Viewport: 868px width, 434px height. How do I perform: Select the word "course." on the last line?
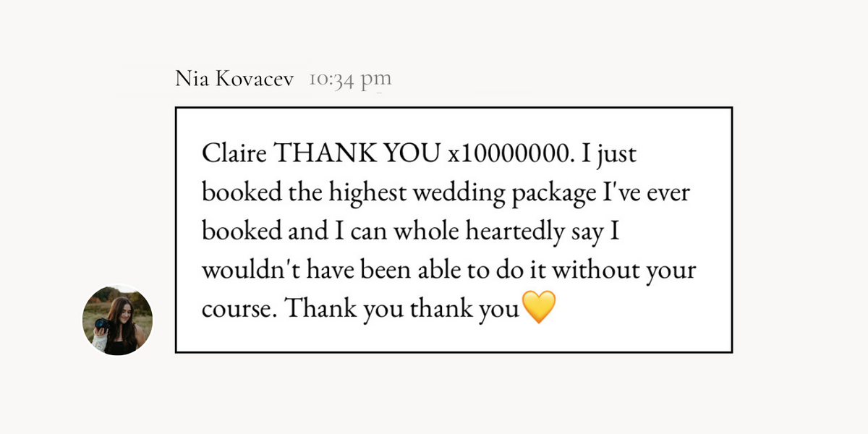coord(239,311)
